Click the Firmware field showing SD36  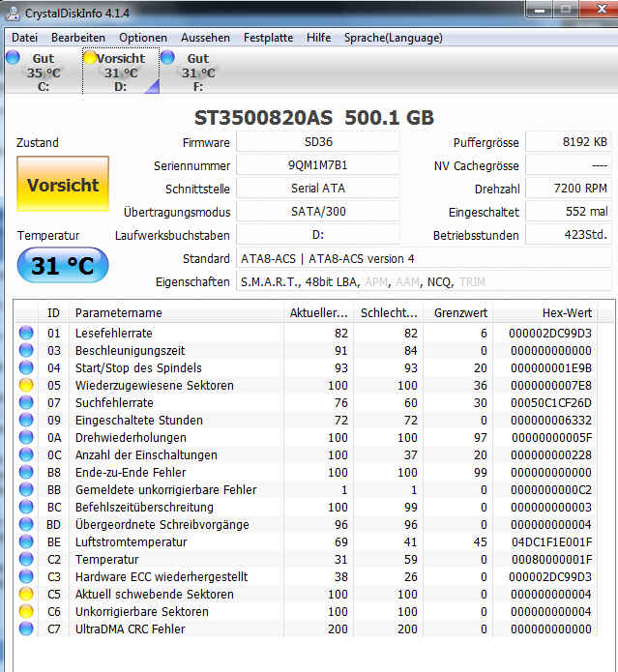coord(318,142)
